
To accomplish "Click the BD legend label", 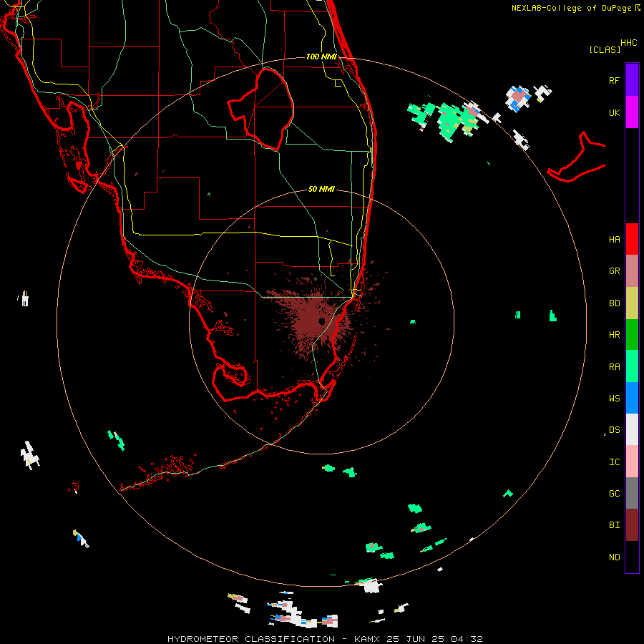I will point(614,303).
